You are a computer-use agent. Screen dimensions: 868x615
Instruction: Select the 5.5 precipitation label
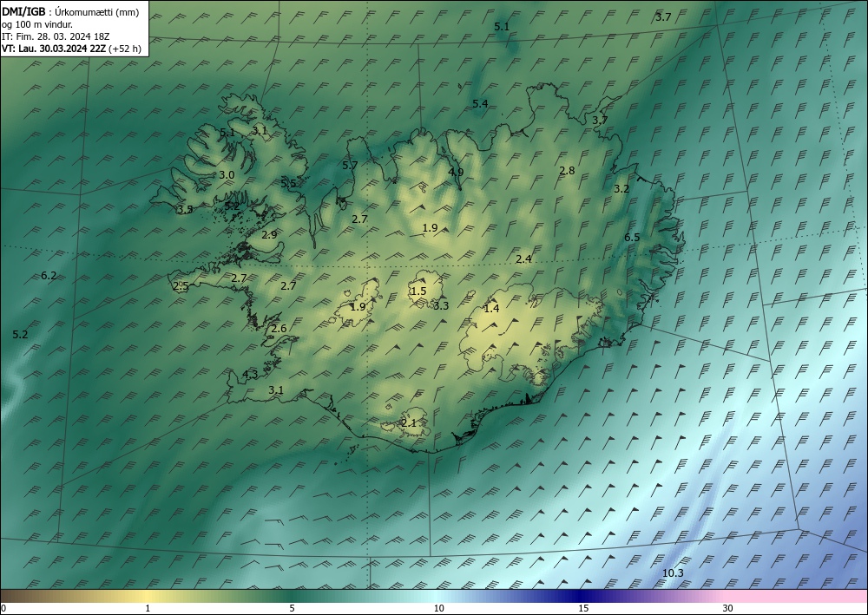pos(288,184)
